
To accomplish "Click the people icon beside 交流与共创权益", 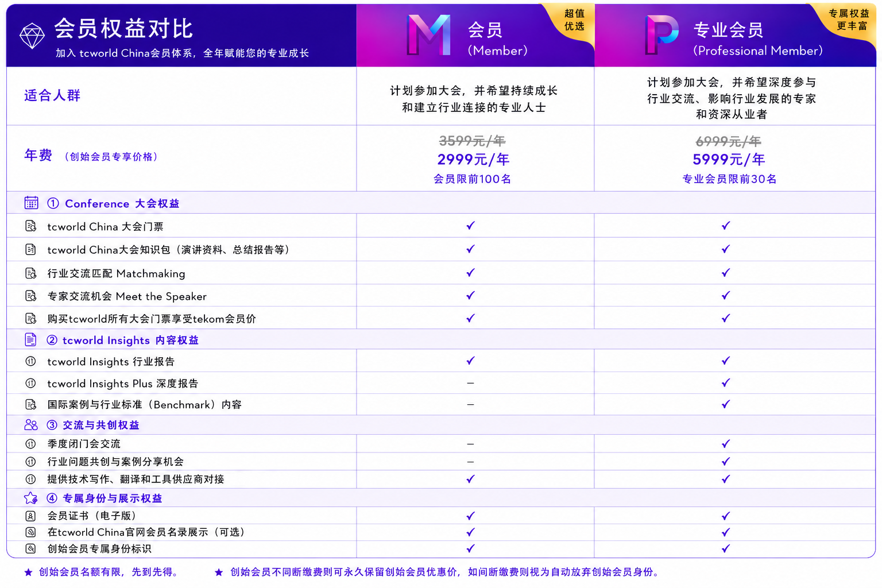I will (31, 425).
